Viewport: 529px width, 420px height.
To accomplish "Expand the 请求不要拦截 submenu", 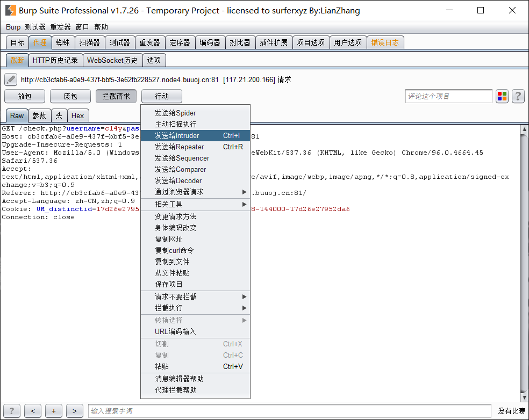I will point(195,296).
